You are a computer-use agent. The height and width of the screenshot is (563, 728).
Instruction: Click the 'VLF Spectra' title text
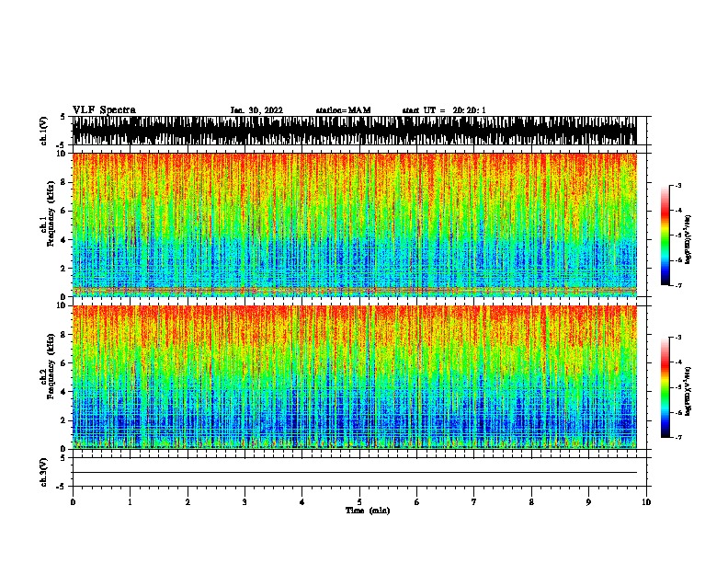point(104,110)
